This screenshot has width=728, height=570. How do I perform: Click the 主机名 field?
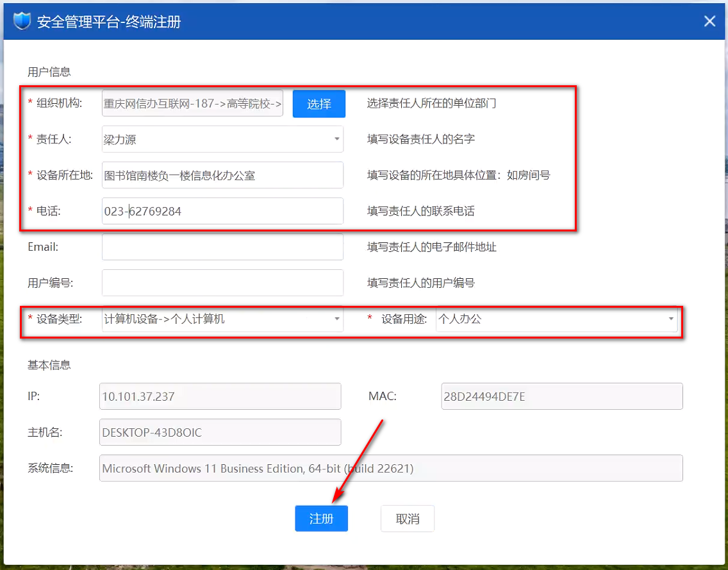pyautogui.click(x=220, y=432)
